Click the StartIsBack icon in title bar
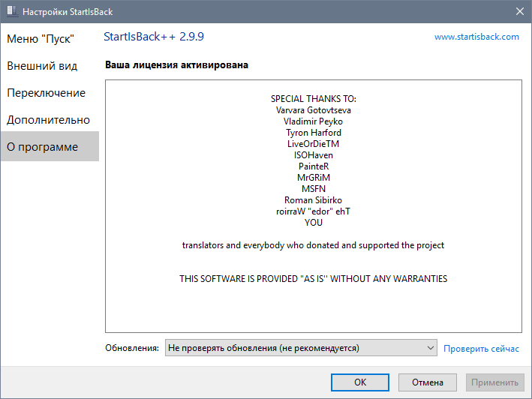Screen dimensions: 532x399 12,10
